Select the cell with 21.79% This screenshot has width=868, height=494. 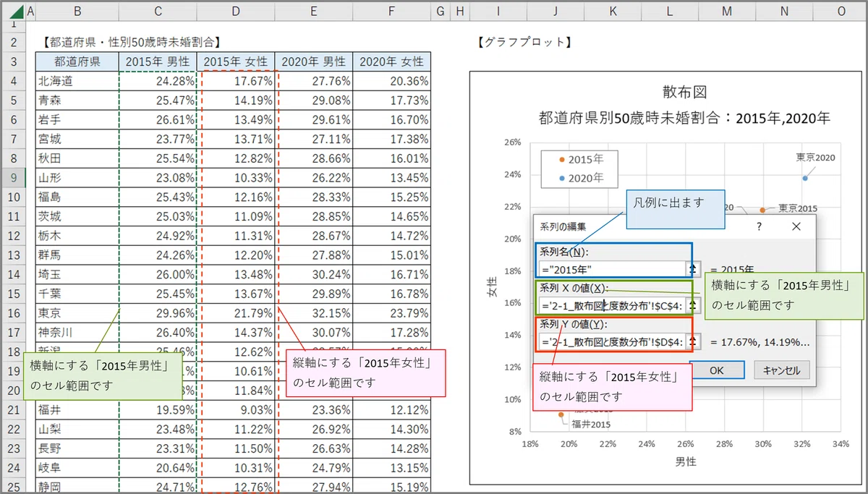(x=235, y=312)
